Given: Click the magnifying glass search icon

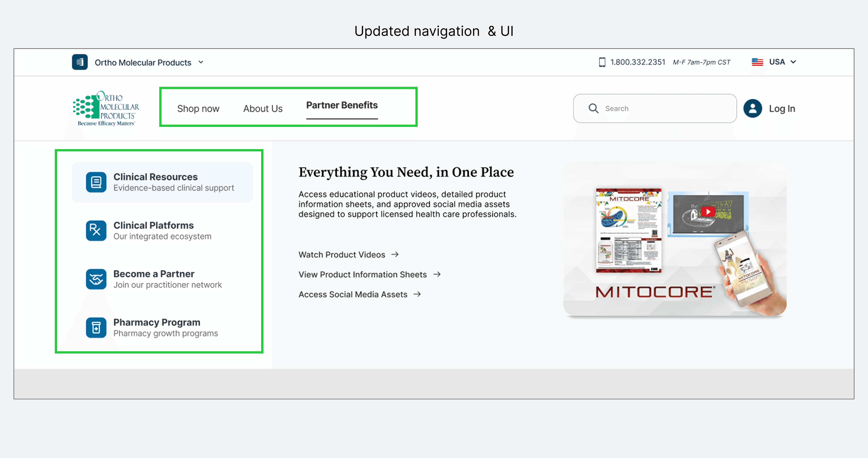Looking at the screenshot, I should tap(593, 109).
